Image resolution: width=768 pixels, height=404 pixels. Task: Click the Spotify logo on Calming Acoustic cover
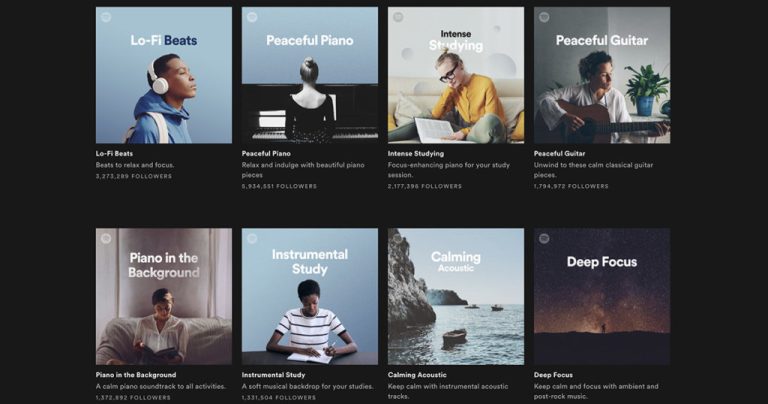[x=398, y=238]
